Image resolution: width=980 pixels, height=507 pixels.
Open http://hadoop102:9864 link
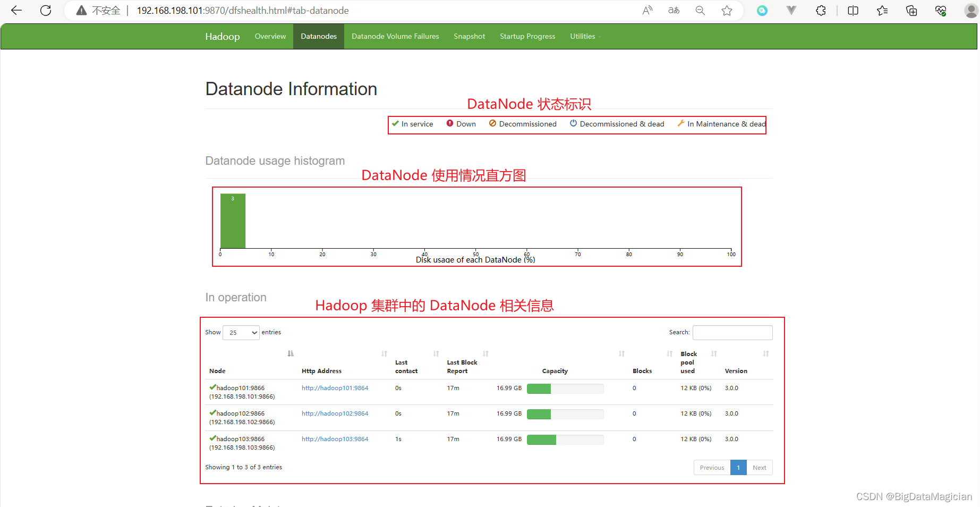tap(335, 413)
